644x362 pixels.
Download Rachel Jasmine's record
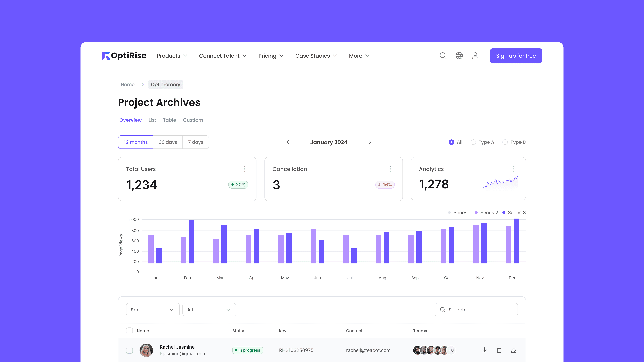pyautogui.click(x=484, y=350)
